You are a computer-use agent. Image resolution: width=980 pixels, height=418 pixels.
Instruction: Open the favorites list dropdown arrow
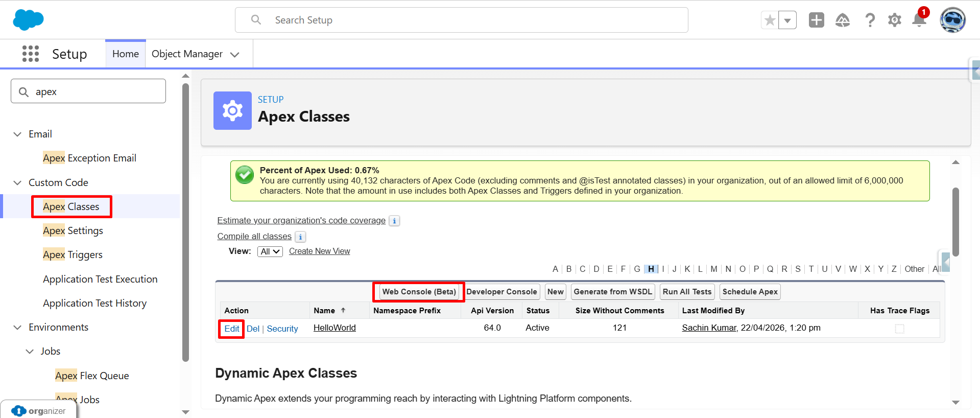click(x=787, y=20)
